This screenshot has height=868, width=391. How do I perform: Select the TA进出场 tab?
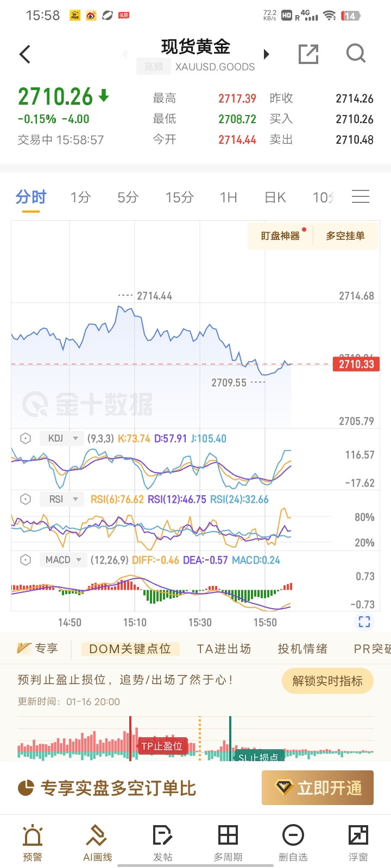click(x=224, y=649)
